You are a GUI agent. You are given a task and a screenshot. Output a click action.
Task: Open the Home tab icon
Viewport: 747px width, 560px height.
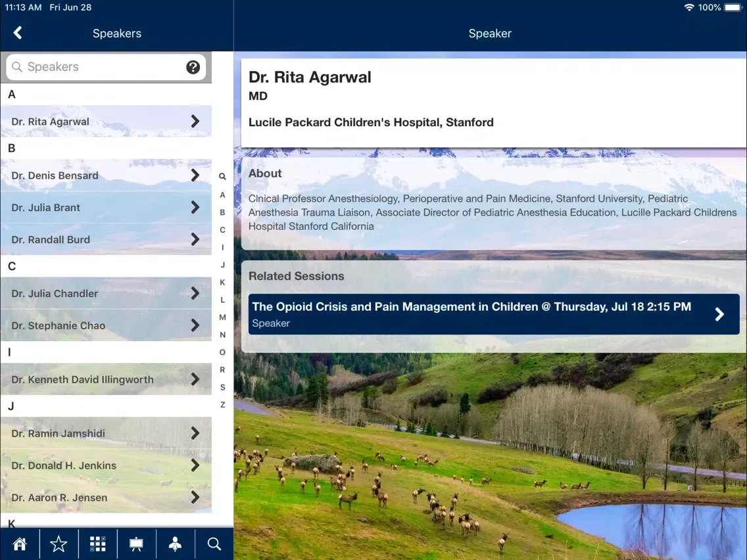tap(20, 544)
